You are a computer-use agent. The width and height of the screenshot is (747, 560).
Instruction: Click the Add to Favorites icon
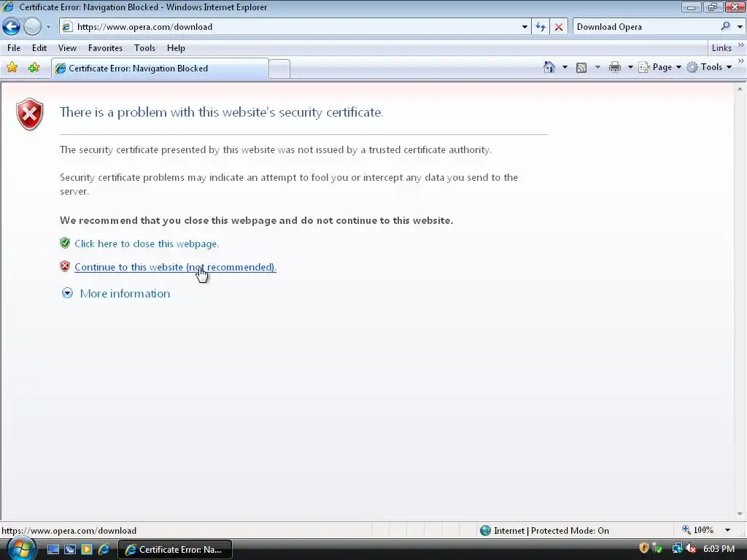point(34,68)
